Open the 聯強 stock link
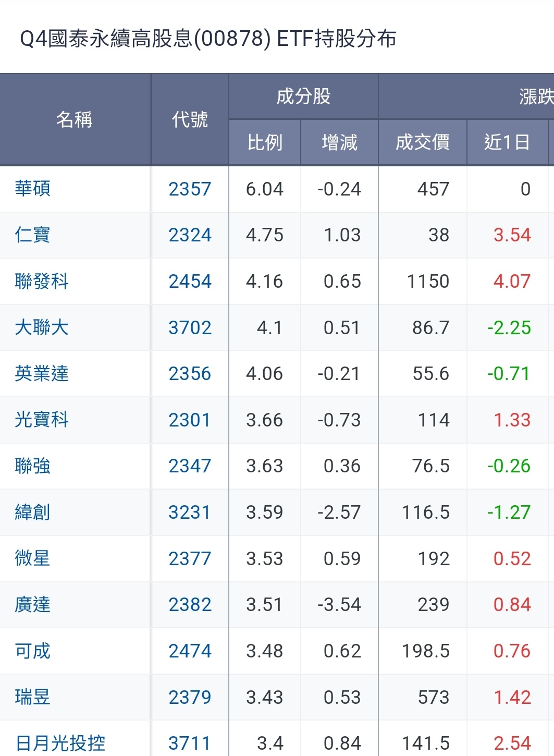This screenshot has height=756, width=554. [32, 466]
